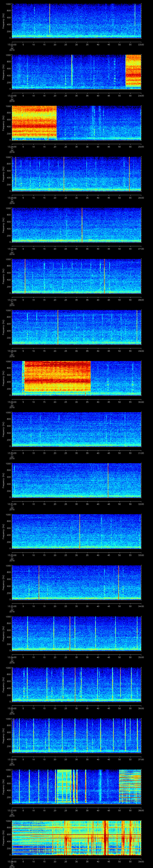Open the spectrogram for minute 13:28:00

[x=76, y=327]
